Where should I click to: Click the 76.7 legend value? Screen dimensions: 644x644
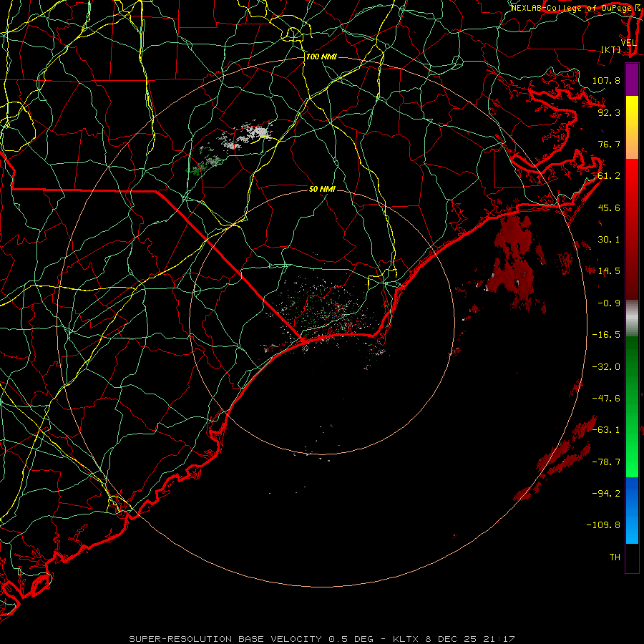click(x=609, y=144)
